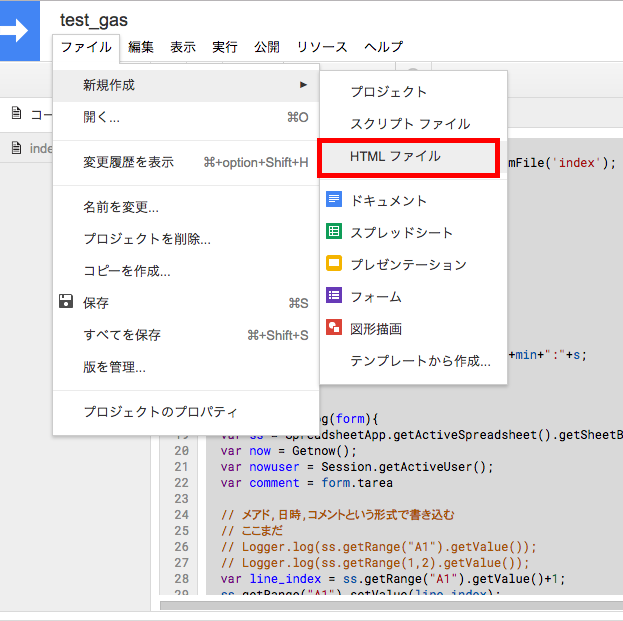This screenshot has height=621, width=623.
Task: Click the blue Apps Script arrow logo
Action: tap(19, 31)
